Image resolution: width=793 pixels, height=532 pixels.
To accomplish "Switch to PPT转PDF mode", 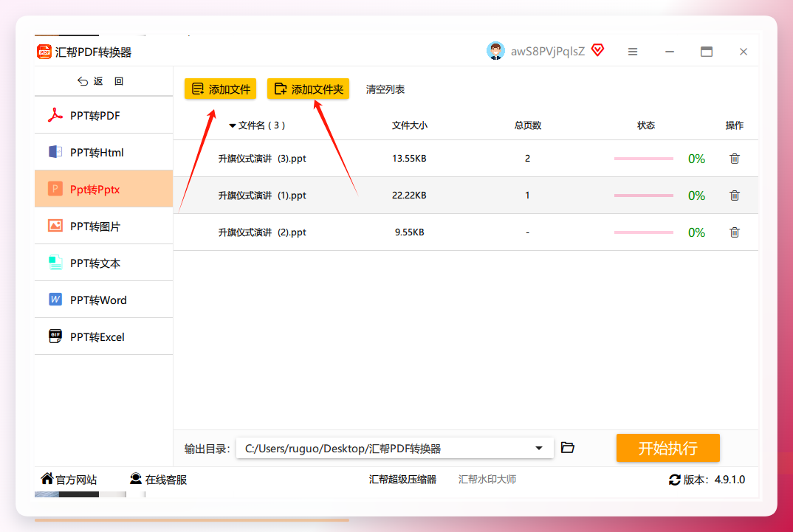I will 103,115.
